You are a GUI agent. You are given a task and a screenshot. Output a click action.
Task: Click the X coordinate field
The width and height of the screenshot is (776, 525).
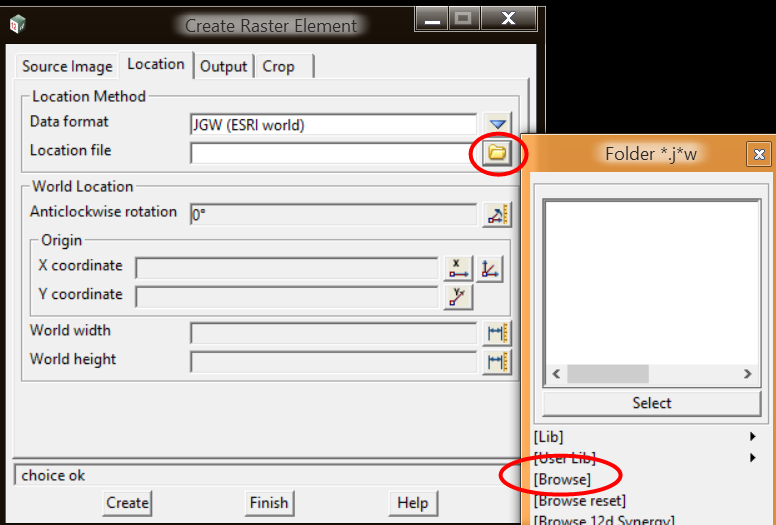coord(287,269)
